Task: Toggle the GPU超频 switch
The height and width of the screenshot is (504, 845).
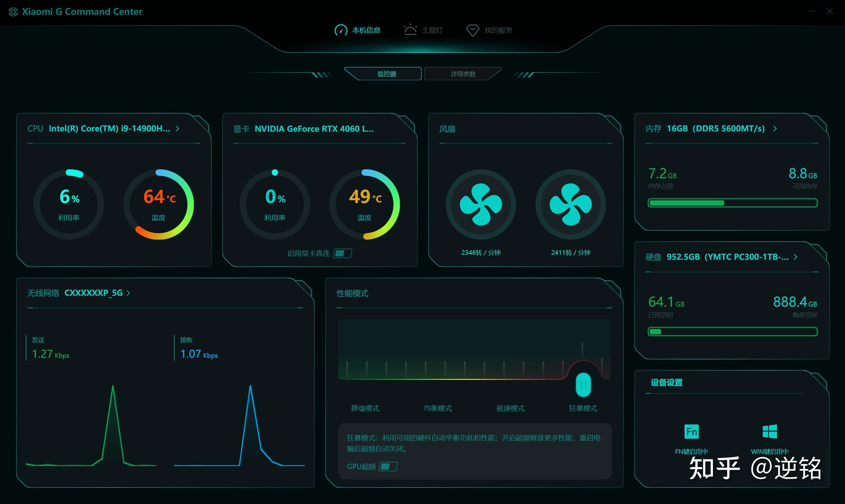Action: pyautogui.click(x=388, y=467)
